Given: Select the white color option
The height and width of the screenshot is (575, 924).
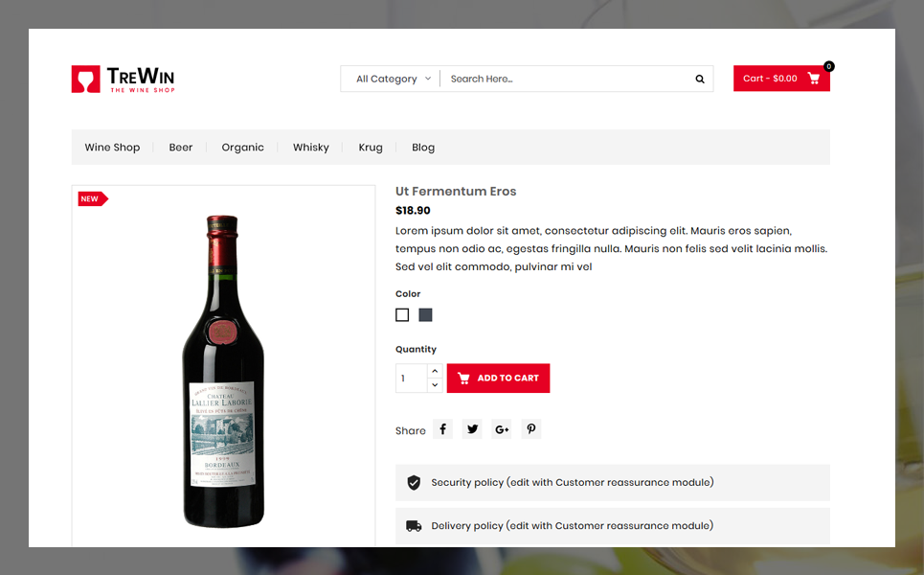Looking at the screenshot, I should tap(402, 315).
